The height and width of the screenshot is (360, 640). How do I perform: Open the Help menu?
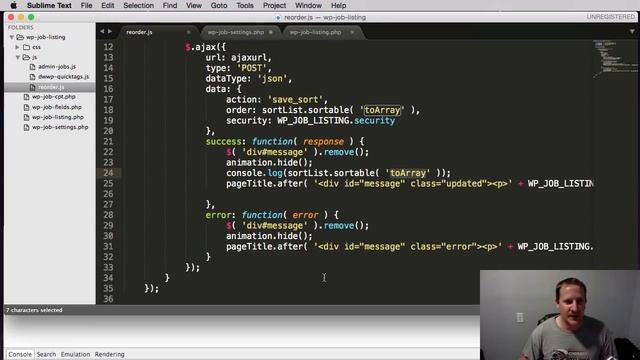pos(338,5)
